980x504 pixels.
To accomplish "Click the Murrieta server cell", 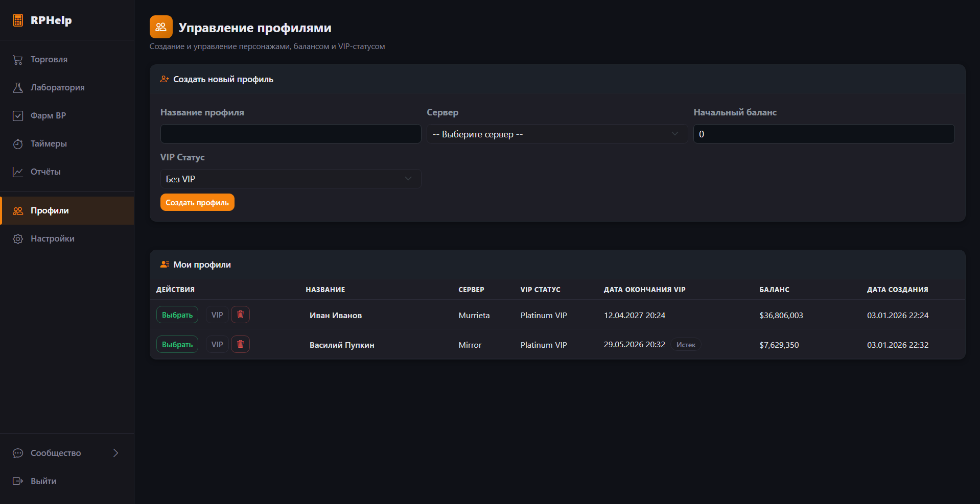I will pyautogui.click(x=474, y=316).
